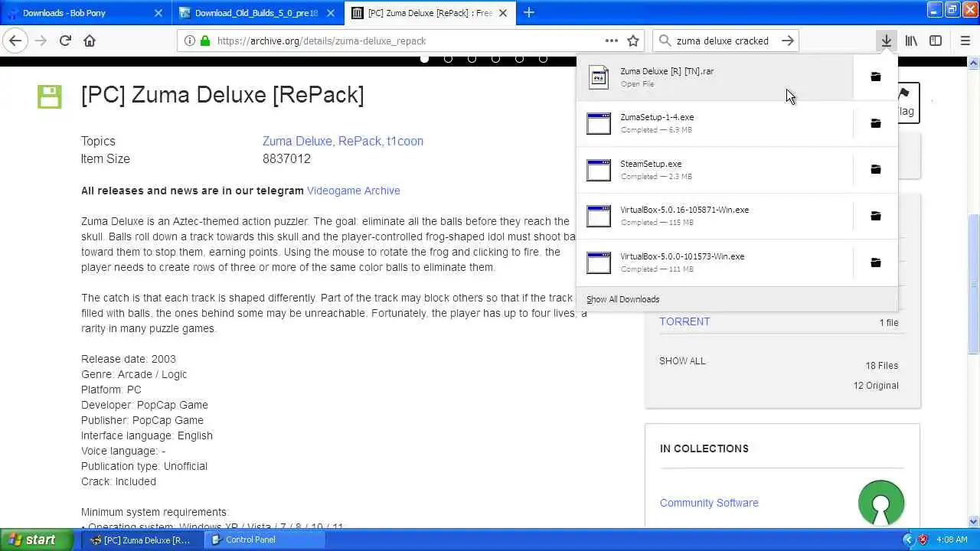Follow the RePack topic link
Screen dimensions: 980x551
359,141
